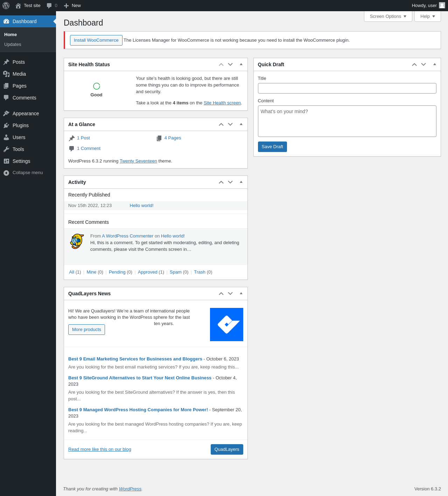The width and height of the screenshot is (448, 496).
Task: Click the Plugins plug icon
Action: (x=6, y=125)
